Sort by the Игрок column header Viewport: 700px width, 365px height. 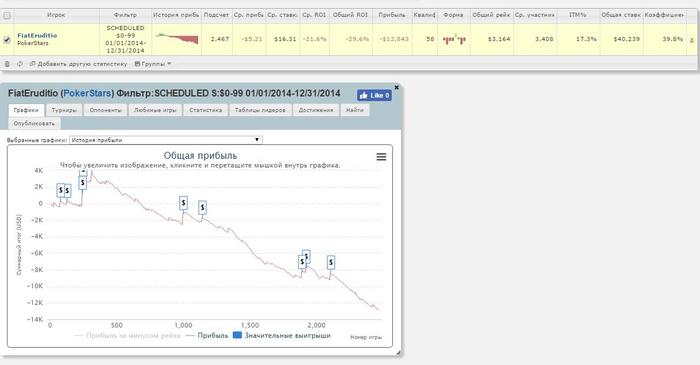coord(56,15)
